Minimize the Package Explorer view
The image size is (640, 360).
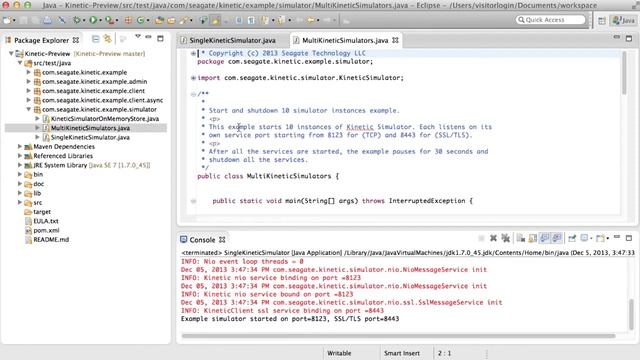point(149,38)
